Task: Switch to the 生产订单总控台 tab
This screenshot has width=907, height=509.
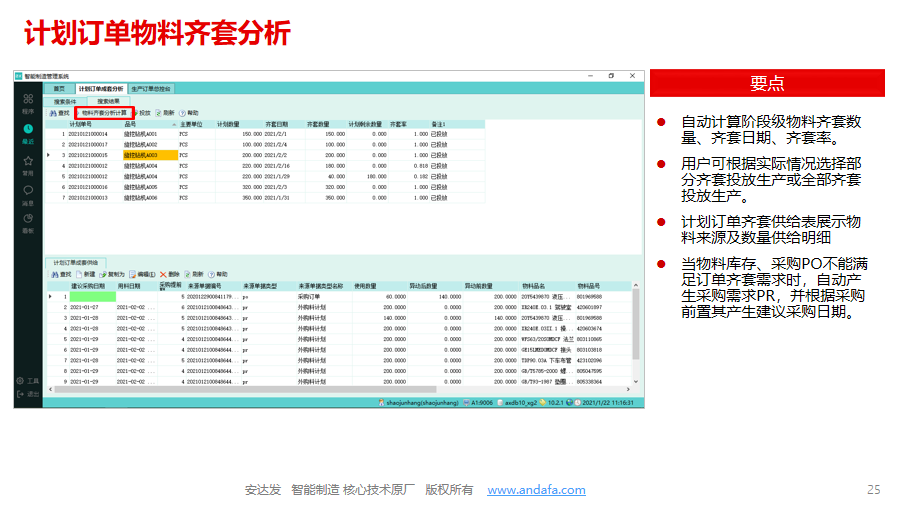Action: coord(151,89)
